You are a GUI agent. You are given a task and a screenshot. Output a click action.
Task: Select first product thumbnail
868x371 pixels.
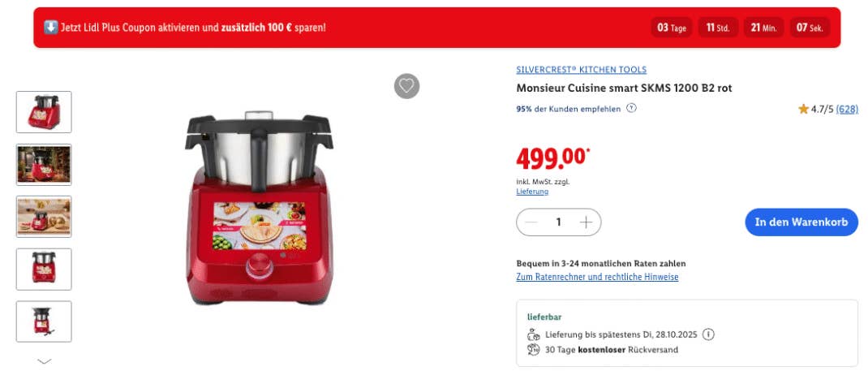click(x=44, y=112)
